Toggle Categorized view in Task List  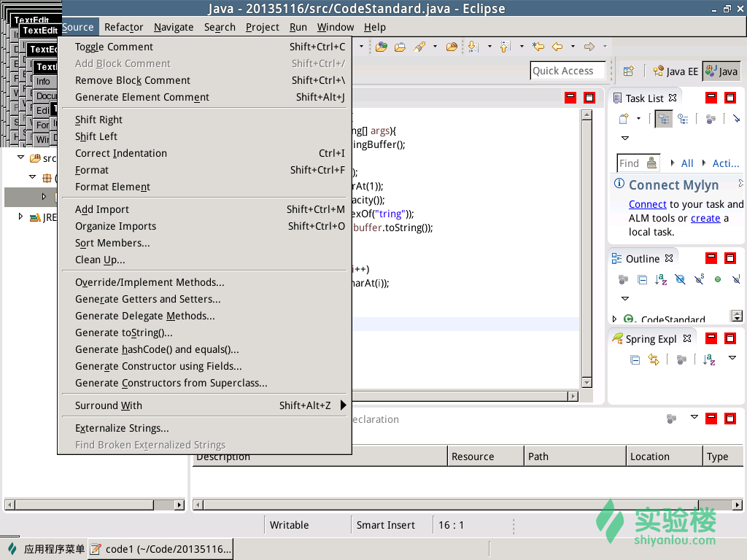click(x=664, y=119)
